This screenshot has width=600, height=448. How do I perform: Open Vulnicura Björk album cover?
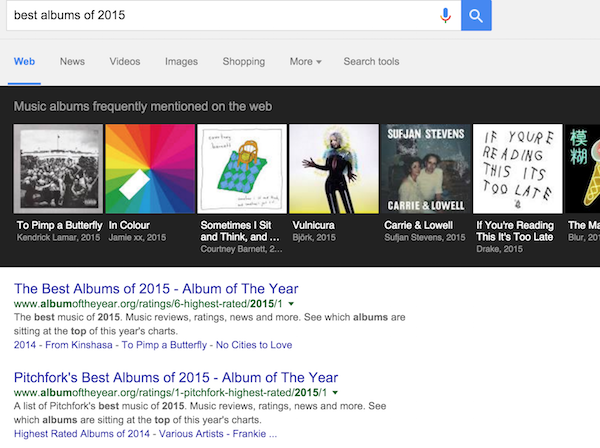click(334, 169)
